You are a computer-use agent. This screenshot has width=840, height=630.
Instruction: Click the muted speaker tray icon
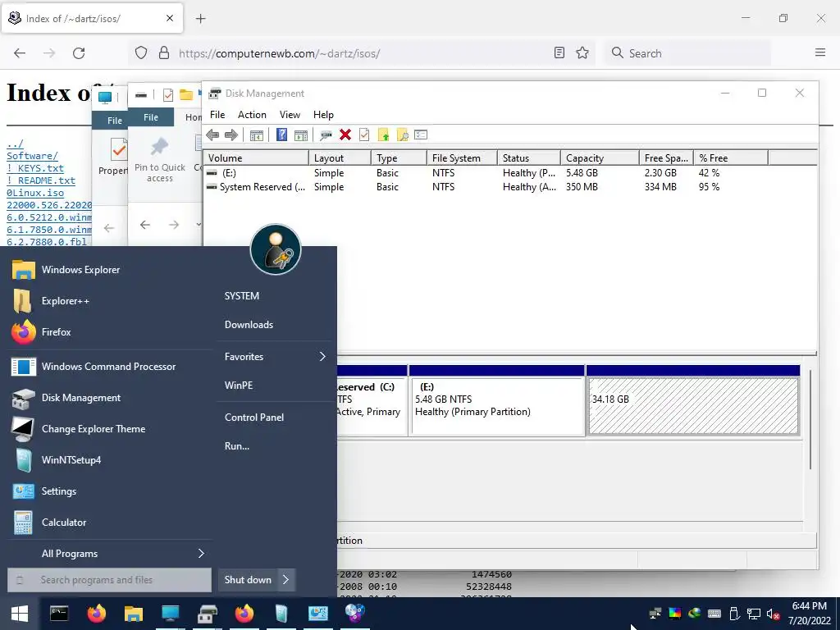[x=773, y=614]
